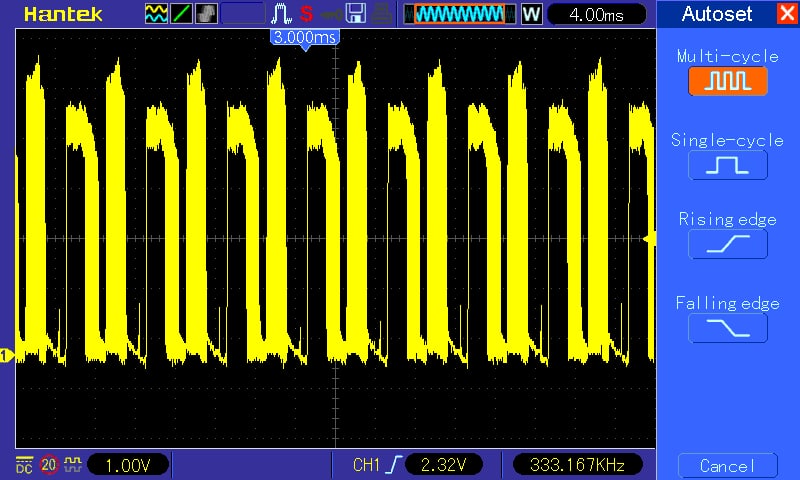The width and height of the screenshot is (800, 480).
Task: Click the 4.00ms timebase readout
Action: 597,14
